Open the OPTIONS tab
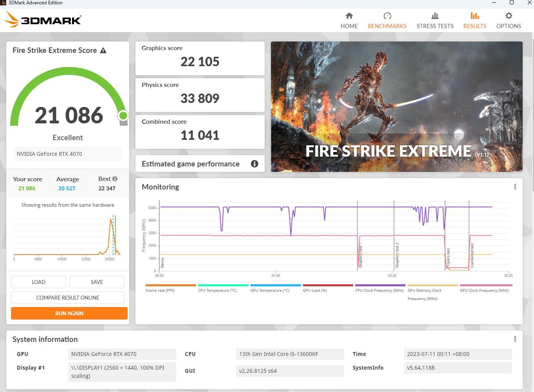The image size is (534, 392). tap(509, 21)
